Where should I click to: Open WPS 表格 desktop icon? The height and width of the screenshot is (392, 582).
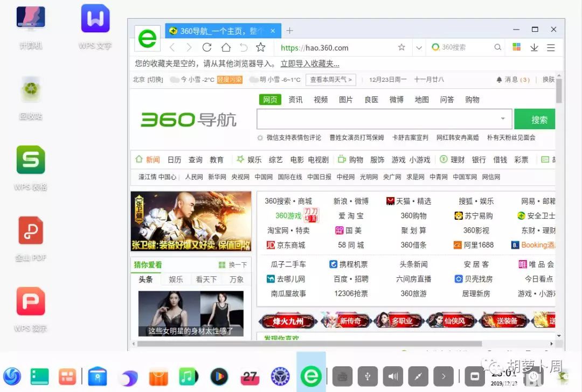click(x=31, y=168)
